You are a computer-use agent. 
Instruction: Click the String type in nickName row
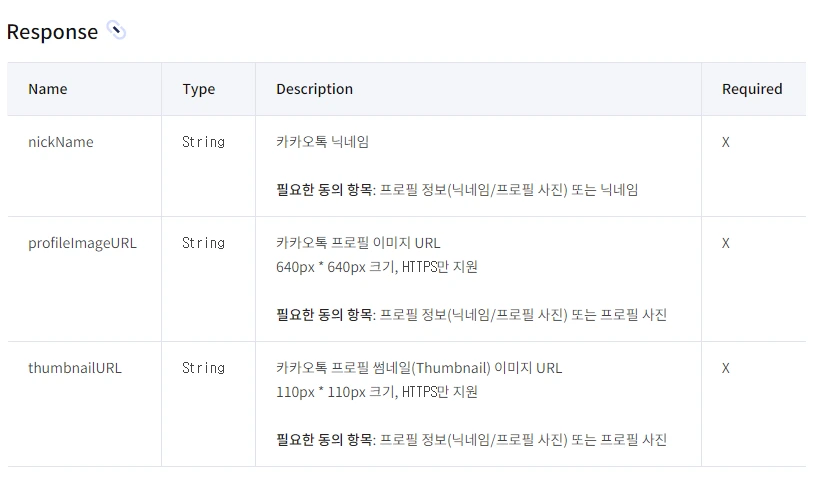[x=203, y=142]
